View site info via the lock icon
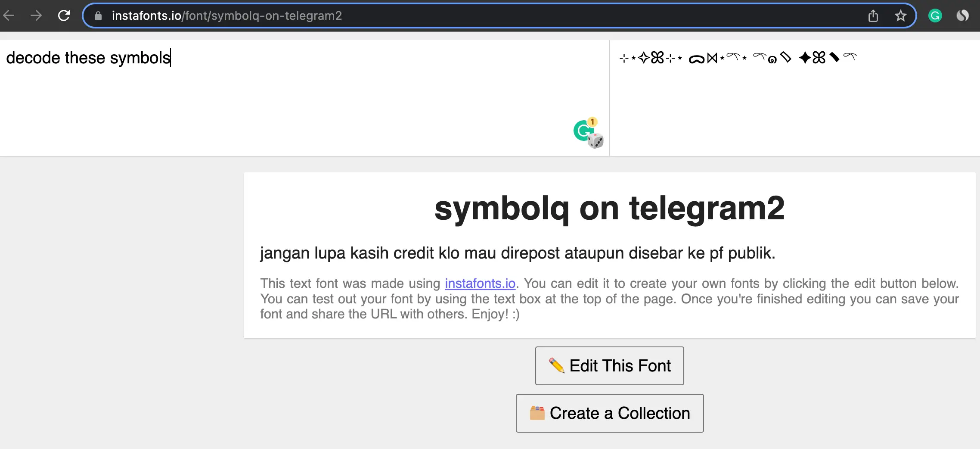 click(98, 16)
